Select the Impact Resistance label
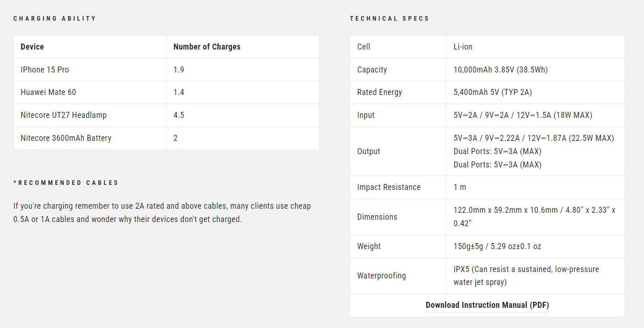 [x=389, y=187]
